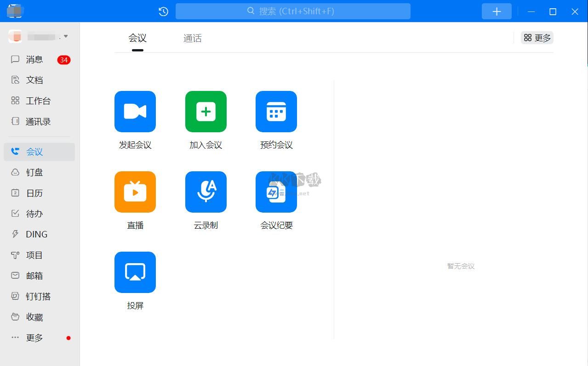The image size is (588, 366).
Task: Click the search bar 搜索 field
Action: click(292, 11)
